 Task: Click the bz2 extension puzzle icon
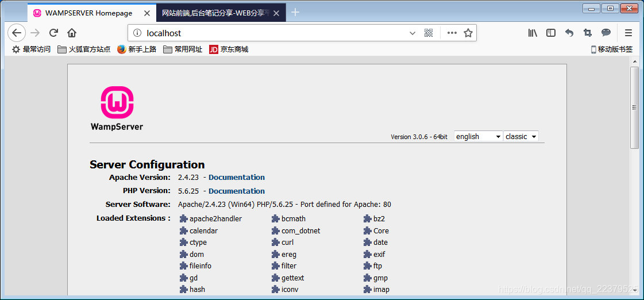pos(367,218)
